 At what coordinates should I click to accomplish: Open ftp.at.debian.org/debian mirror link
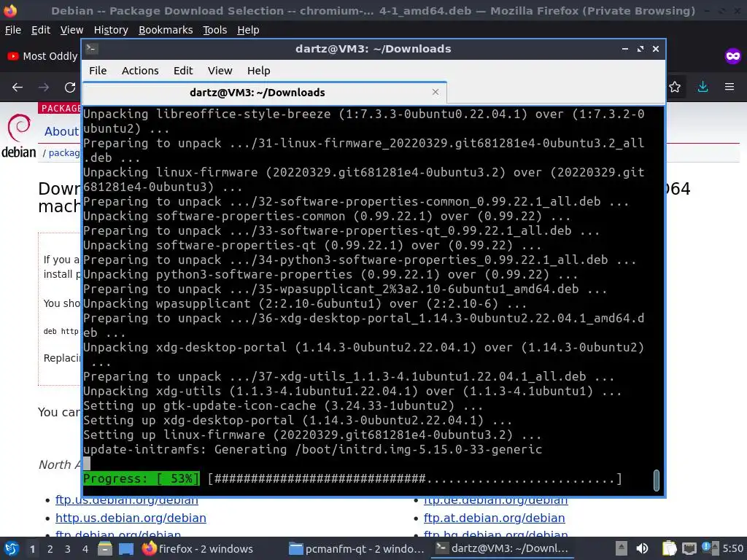pyautogui.click(x=494, y=518)
